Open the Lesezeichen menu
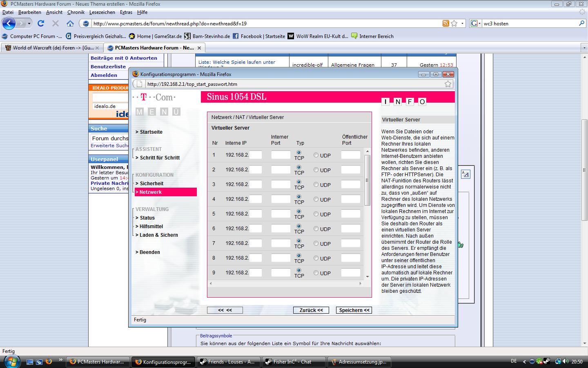Screen dimensions: 588x368 click(102, 12)
